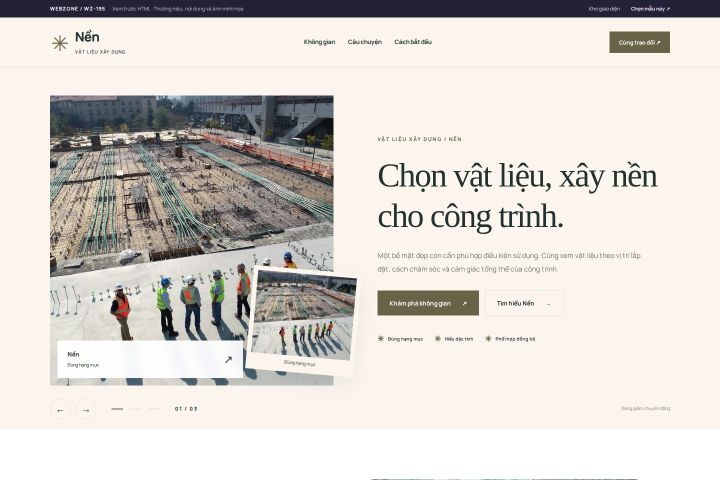The width and height of the screenshot is (720, 480).
Task: Click the star icon beside Phối hợp đồng bộ
Action: click(x=488, y=339)
